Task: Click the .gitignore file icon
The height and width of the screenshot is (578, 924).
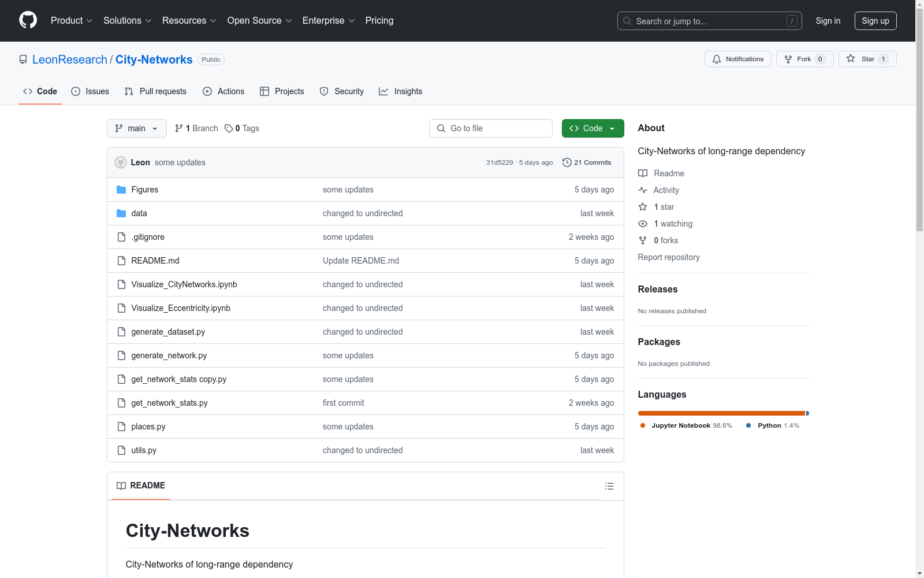Action: tap(121, 237)
